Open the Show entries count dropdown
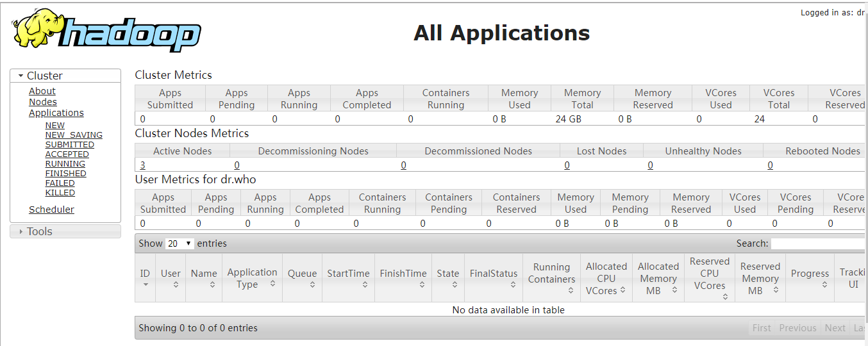Image resolution: width=868 pixels, height=346 pixels. pyautogui.click(x=179, y=243)
